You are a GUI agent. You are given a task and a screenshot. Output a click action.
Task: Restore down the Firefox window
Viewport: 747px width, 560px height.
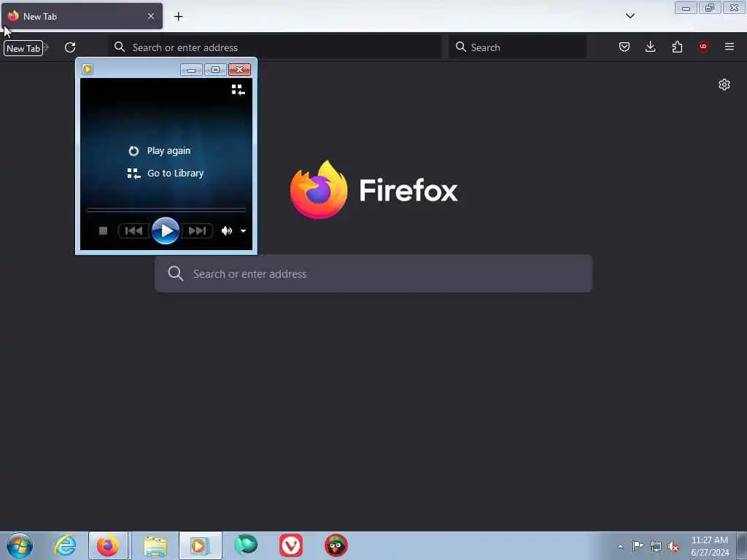710,8
